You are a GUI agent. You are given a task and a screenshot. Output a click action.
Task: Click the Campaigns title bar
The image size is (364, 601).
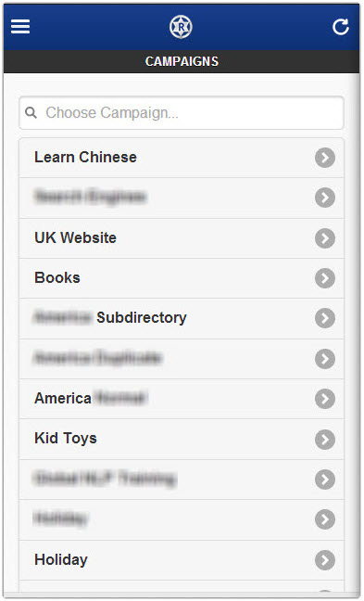[182, 61]
